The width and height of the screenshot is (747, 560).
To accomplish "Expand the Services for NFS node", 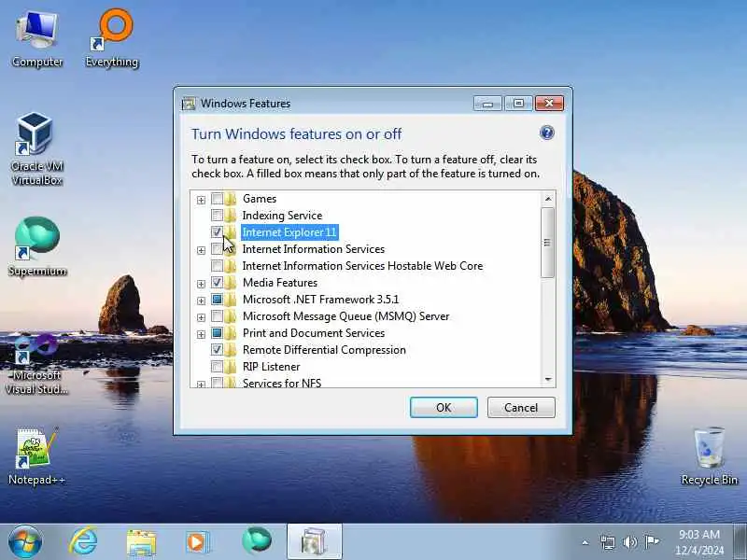I will coord(201,384).
